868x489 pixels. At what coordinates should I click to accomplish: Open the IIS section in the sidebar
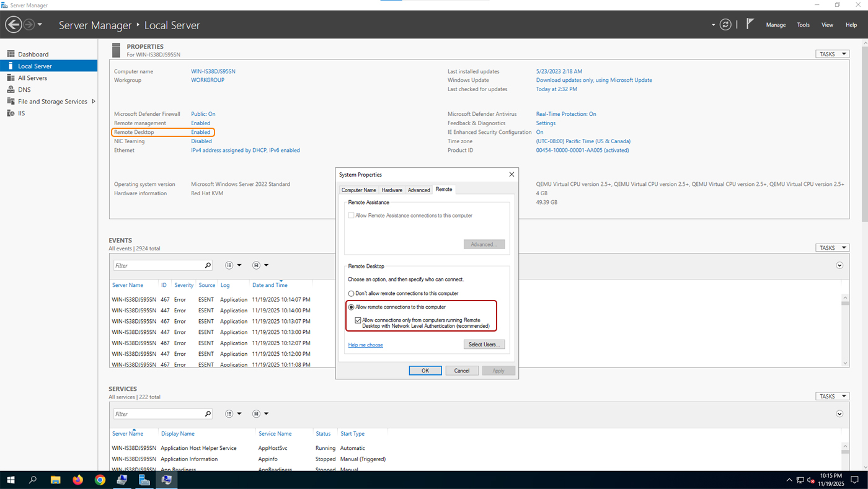pyautogui.click(x=21, y=113)
